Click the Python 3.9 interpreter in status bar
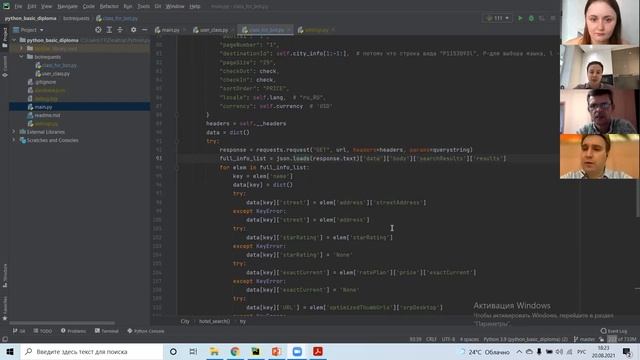640x360 pixels. tap(526, 339)
